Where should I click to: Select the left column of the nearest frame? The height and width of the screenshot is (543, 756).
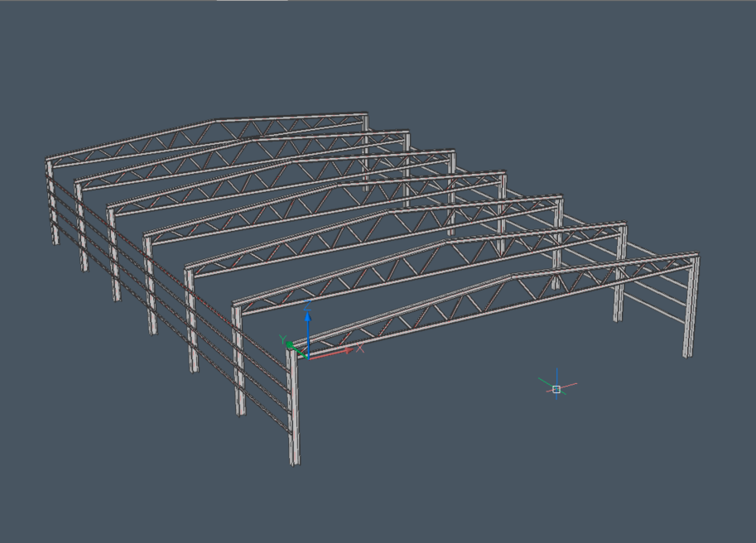[x=294, y=414]
